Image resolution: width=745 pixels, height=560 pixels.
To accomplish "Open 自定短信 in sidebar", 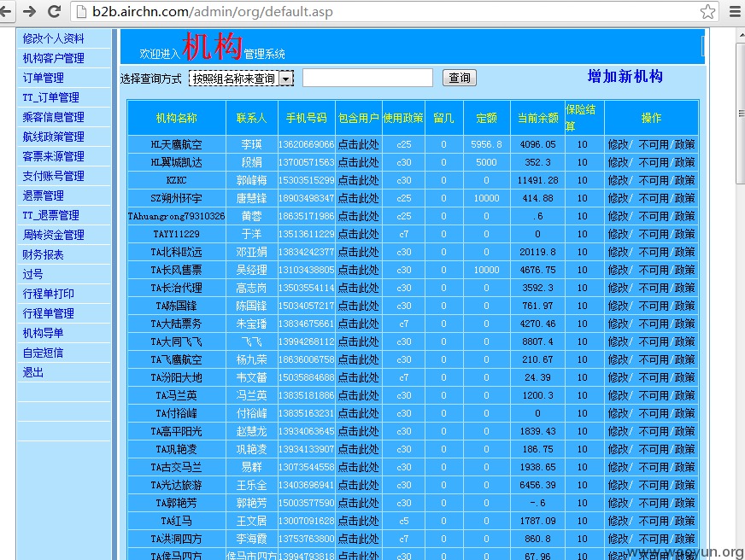I will 44,353.
